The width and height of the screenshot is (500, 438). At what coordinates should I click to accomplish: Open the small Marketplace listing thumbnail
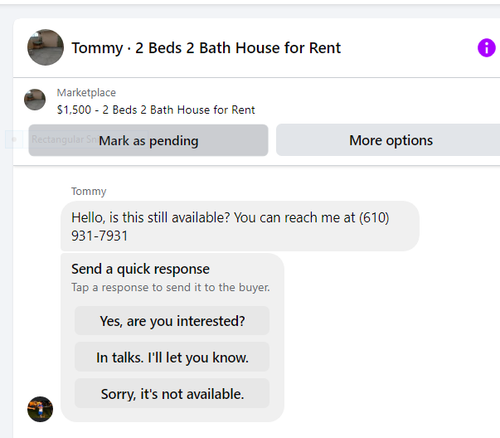(x=35, y=100)
